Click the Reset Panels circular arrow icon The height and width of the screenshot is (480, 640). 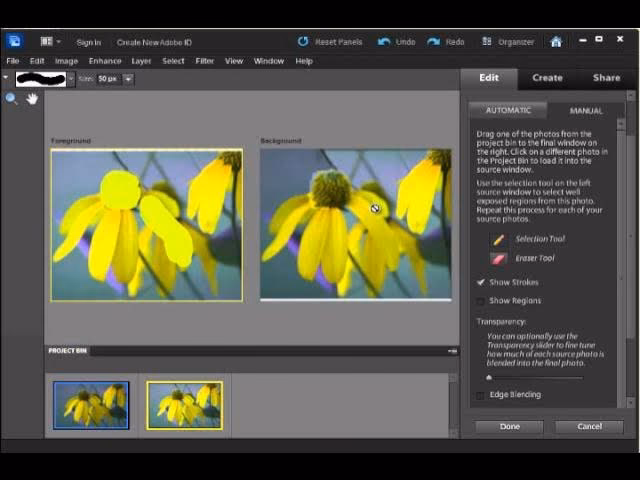click(303, 42)
